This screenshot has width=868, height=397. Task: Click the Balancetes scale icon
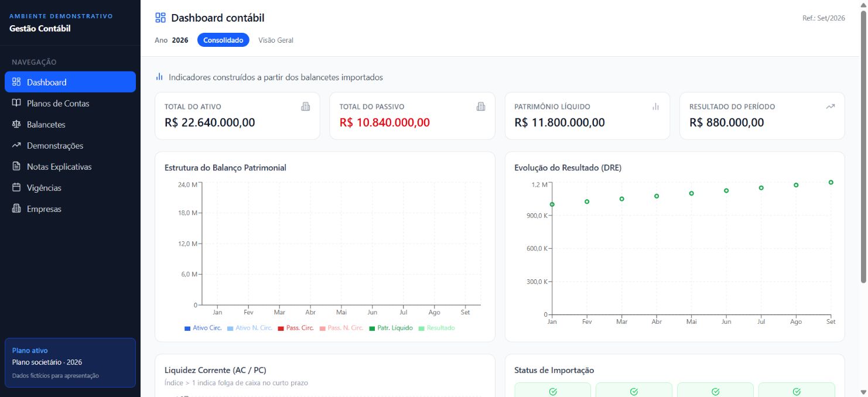point(16,124)
